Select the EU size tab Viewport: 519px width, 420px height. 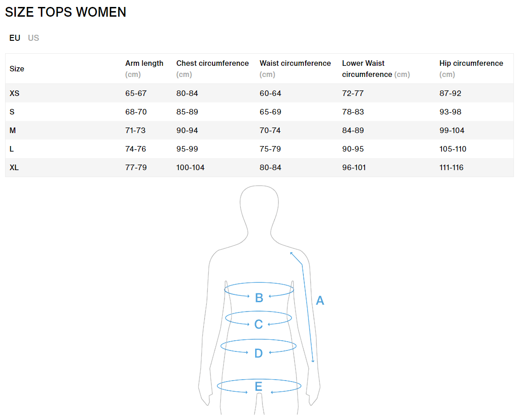coord(15,38)
